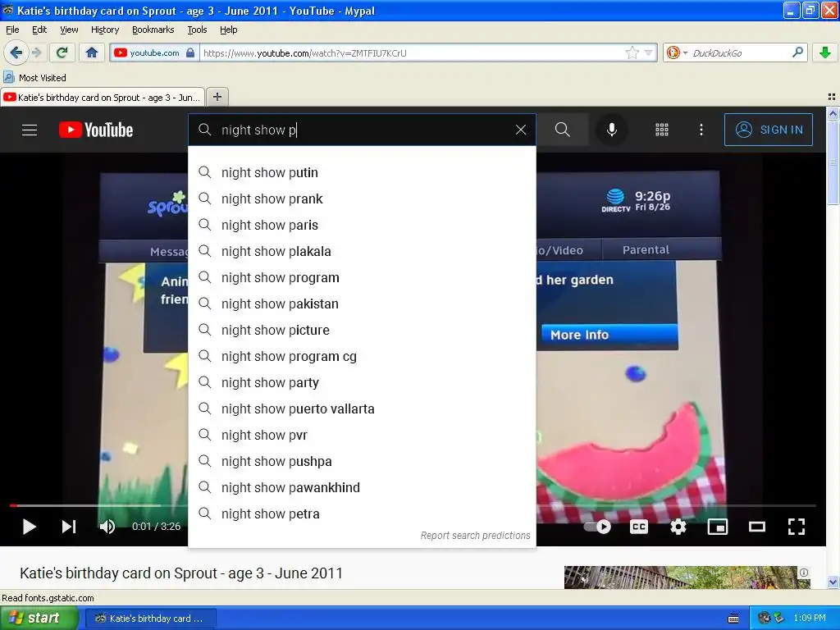Open the Bookmarks menu
The width and height of the screenshot is (840, 630).
[153, 30]
